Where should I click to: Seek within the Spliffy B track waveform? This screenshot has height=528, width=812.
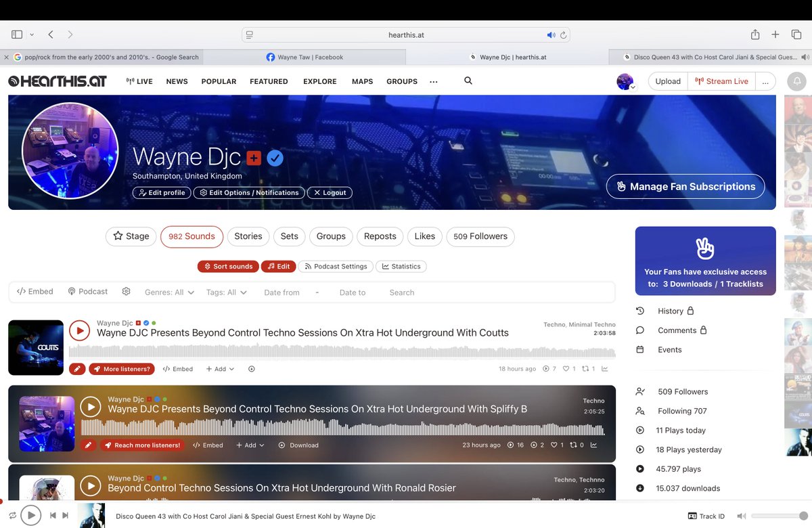pos(342,428)
